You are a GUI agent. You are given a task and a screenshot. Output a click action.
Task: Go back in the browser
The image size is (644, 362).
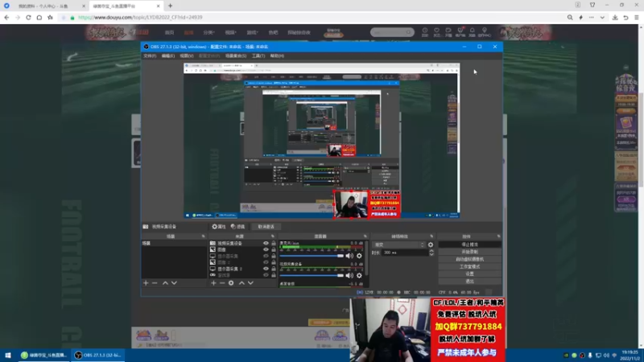[x=6, y=17]
